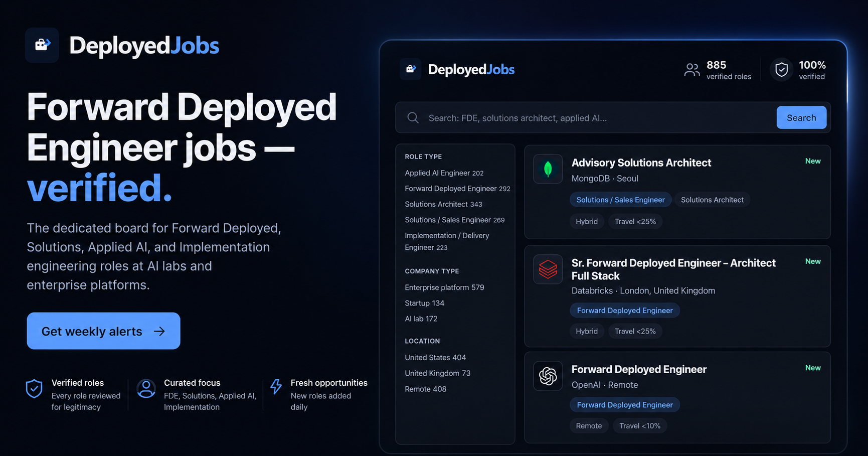Image resolution: width=868 pixels, height=456 pixels.
Task: Open the Databricks red stack logo
Action: tap(548, 269)
